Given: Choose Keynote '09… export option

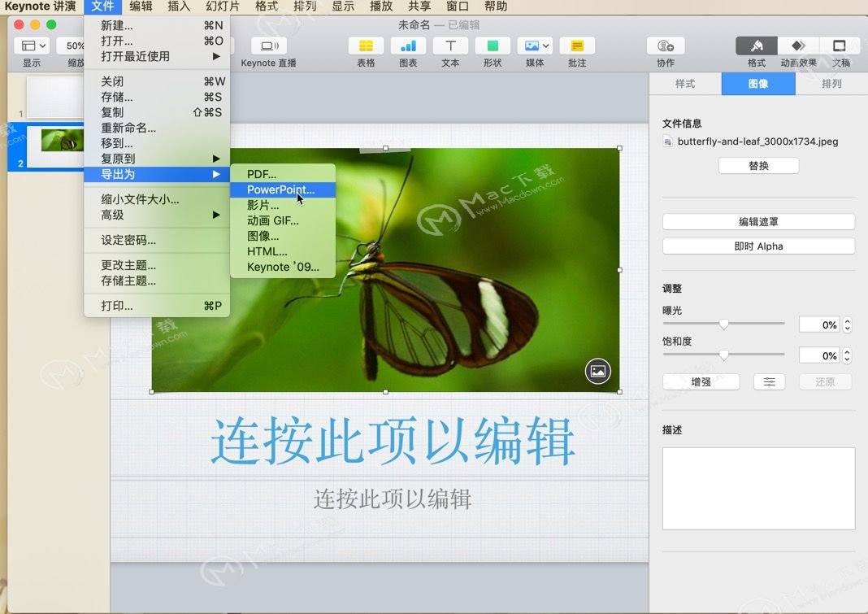Looking at the screenshot, I should click(282, 267).
